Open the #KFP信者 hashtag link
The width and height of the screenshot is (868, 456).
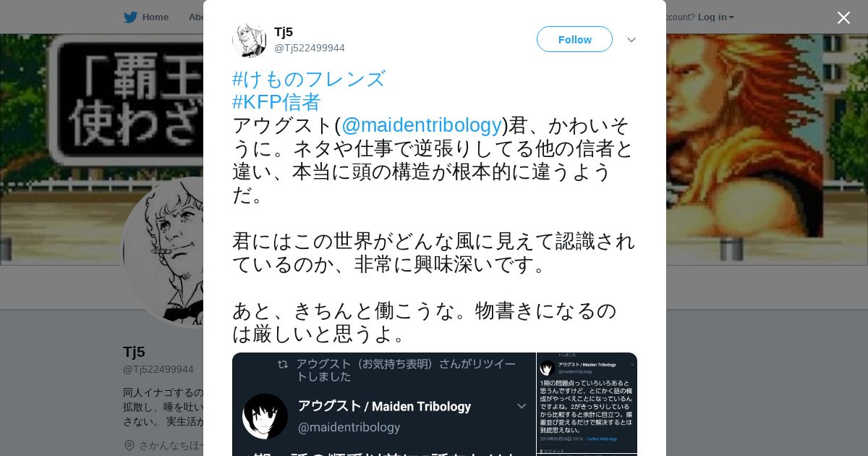(276, 102)
